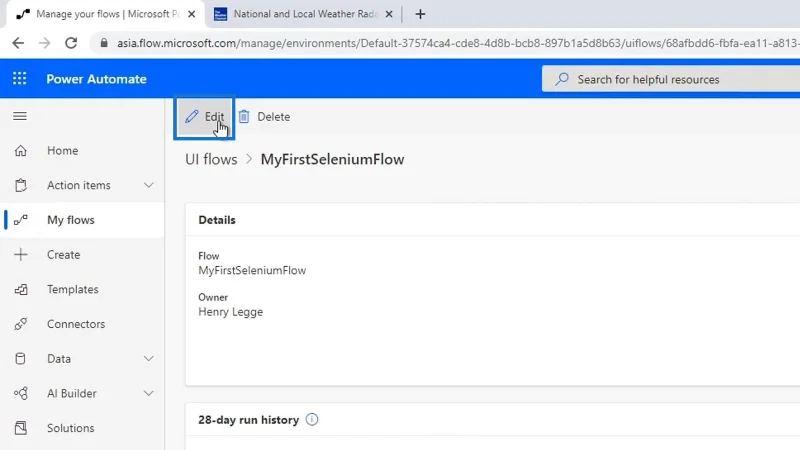Viewport: 800px width, 450px height.
Task: Go to UI flows breadcrumb link
Action: [x=211, y=159]
